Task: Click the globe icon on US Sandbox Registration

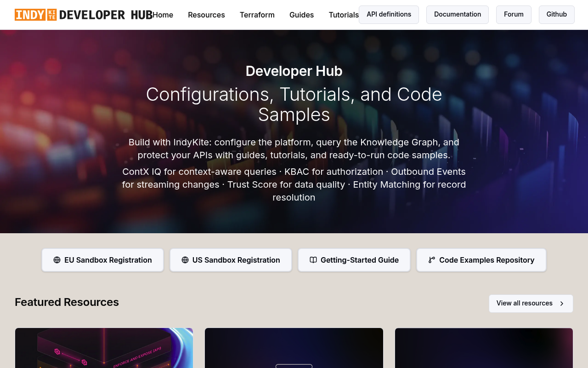Action: [185, 260]
